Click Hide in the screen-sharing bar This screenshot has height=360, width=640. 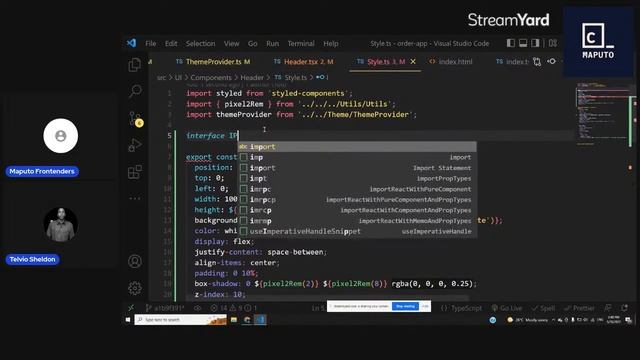[425, 306]
